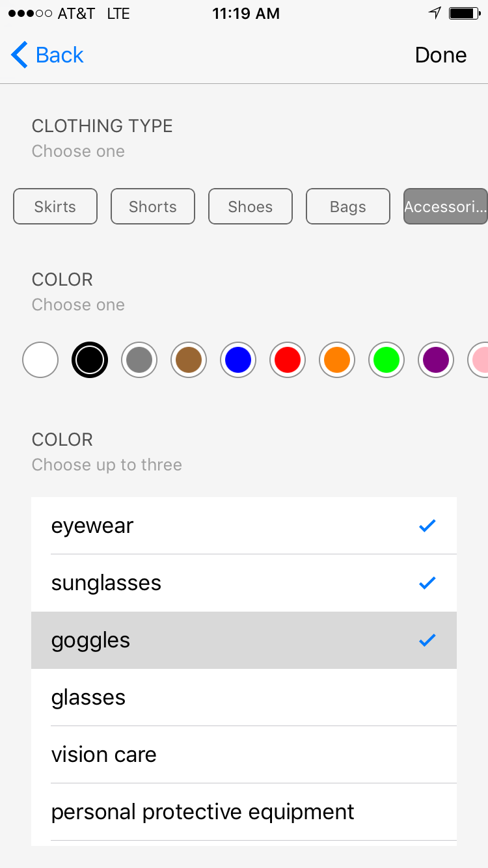Select the Bags clothing type

point(348,207)
